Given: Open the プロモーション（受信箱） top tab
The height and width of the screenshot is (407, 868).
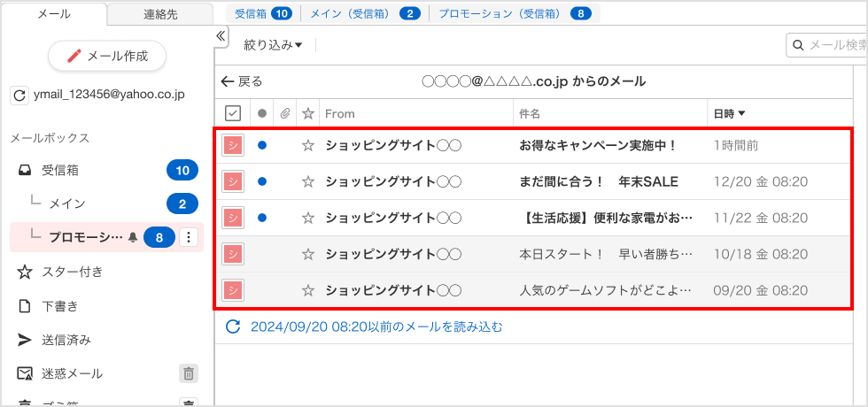Looking at the screenshot, I should point(515,14).
